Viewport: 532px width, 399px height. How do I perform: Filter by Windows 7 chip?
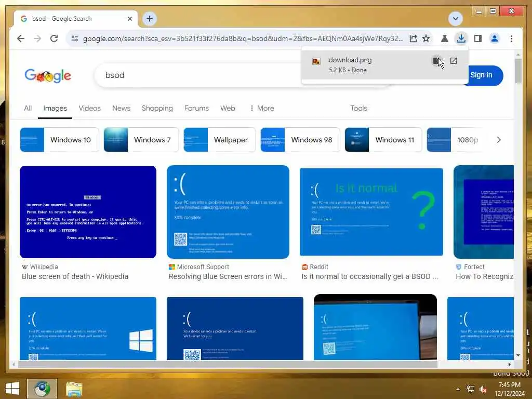pos(141,140)
